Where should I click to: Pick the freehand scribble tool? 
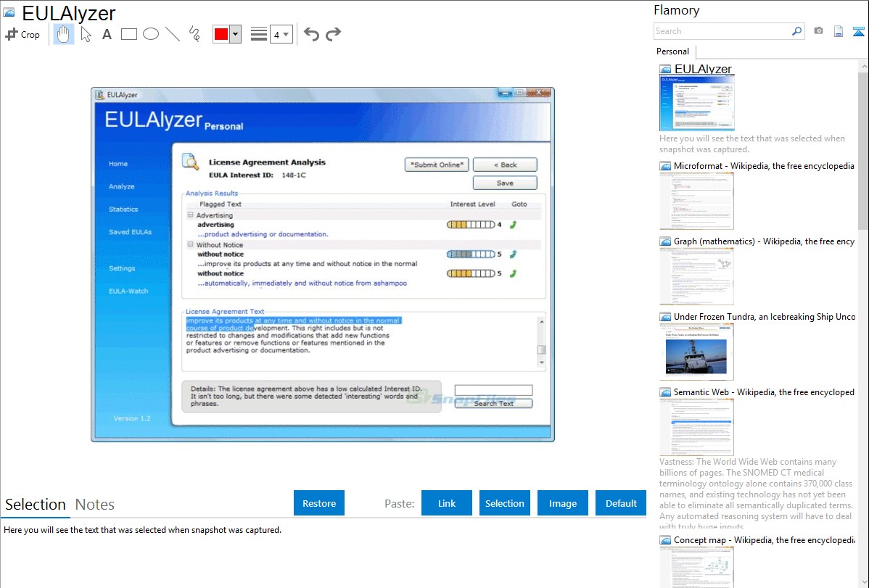tap(194, 34)
